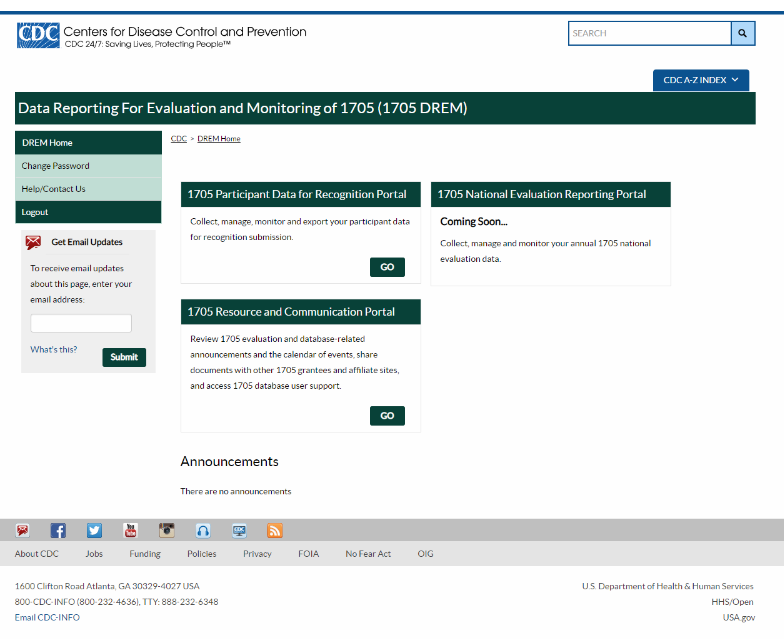Expand the CDC A-Z INDEX dropdown
Screen dimensions: 784x639
tap(700, 80)
